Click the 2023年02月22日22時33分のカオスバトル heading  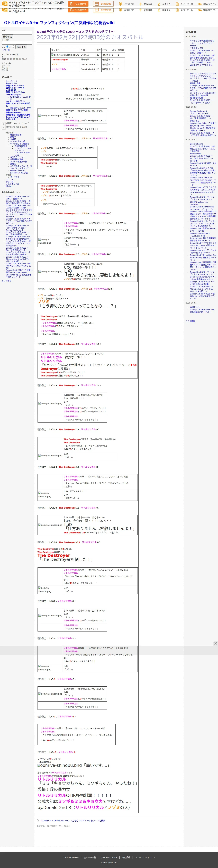coord(90,37)
